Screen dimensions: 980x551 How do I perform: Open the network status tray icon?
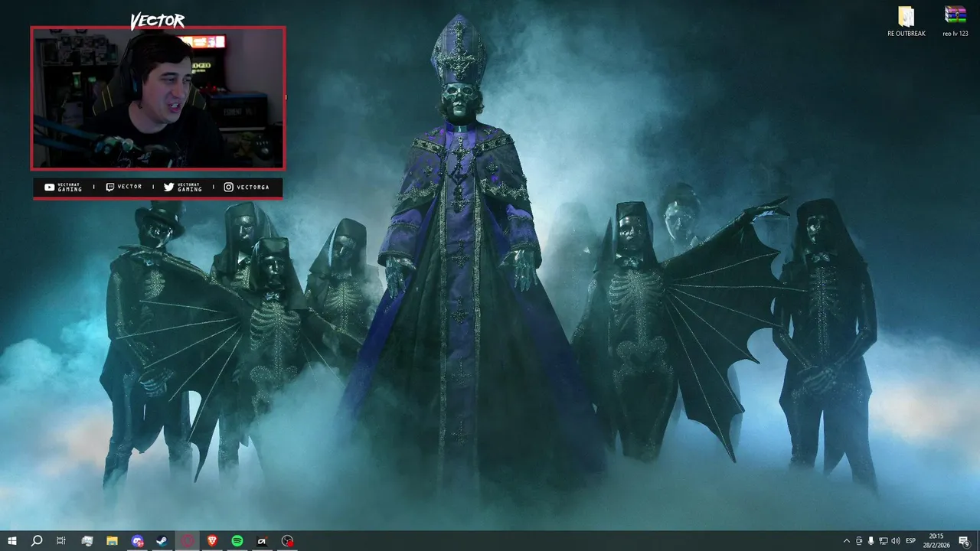(884, 541)
